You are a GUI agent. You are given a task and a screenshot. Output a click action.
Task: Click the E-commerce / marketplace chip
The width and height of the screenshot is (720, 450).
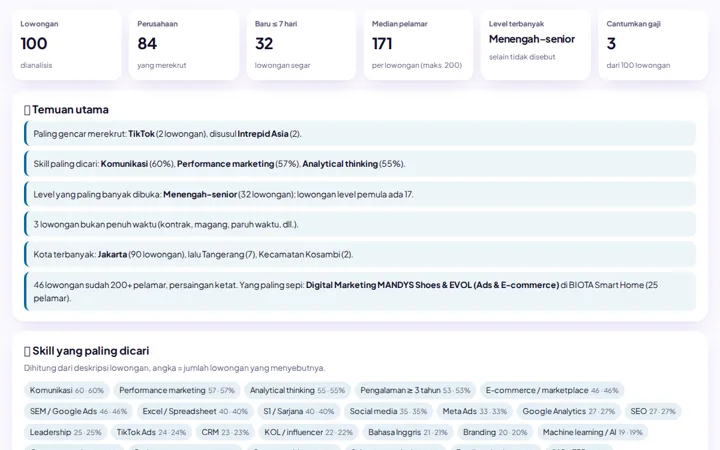(x=552, y=390)
